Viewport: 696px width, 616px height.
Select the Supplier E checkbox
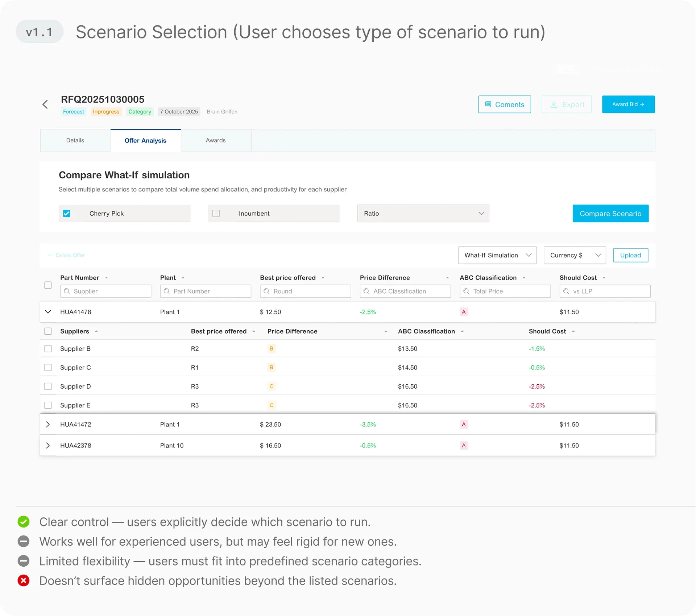(x=48, y=405)
